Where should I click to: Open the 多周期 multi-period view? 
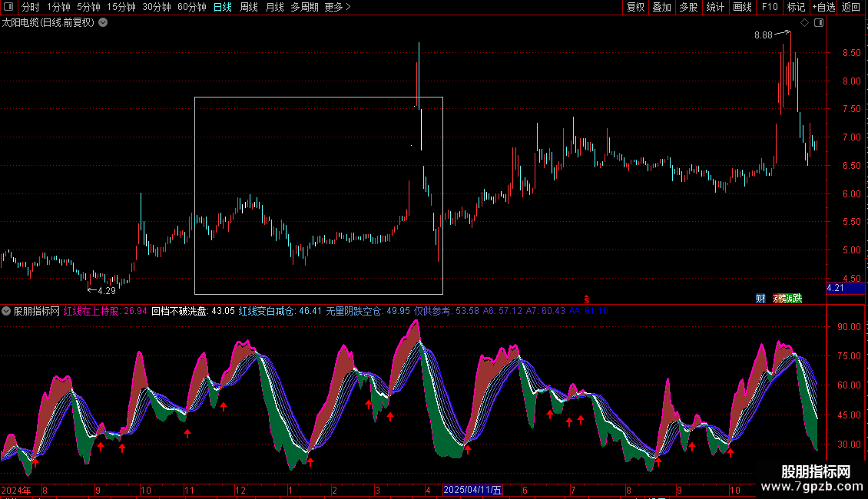click(304, 7)
